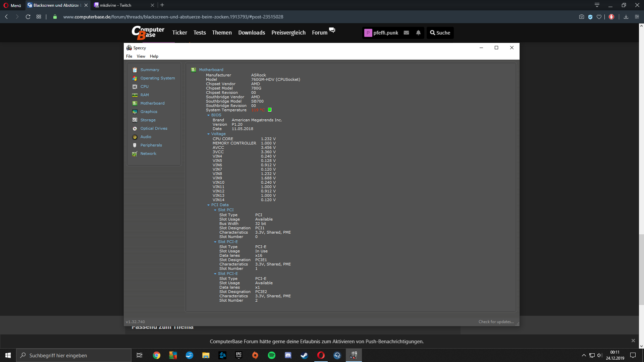Viewport: 644px width, 362px height.
Task: Click the Summary clipboard icon
Action: (135, 70)
